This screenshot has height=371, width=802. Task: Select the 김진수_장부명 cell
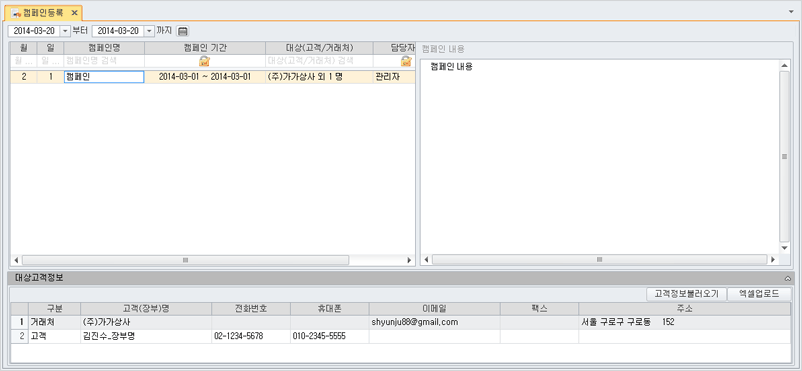(x=146, y=336)
